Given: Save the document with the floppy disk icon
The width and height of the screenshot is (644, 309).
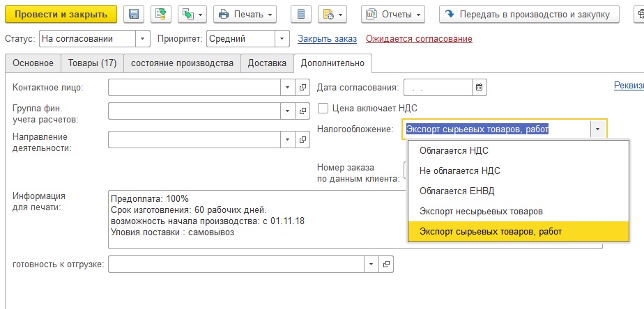Looking at the screenshot, I should coord(134,15).
